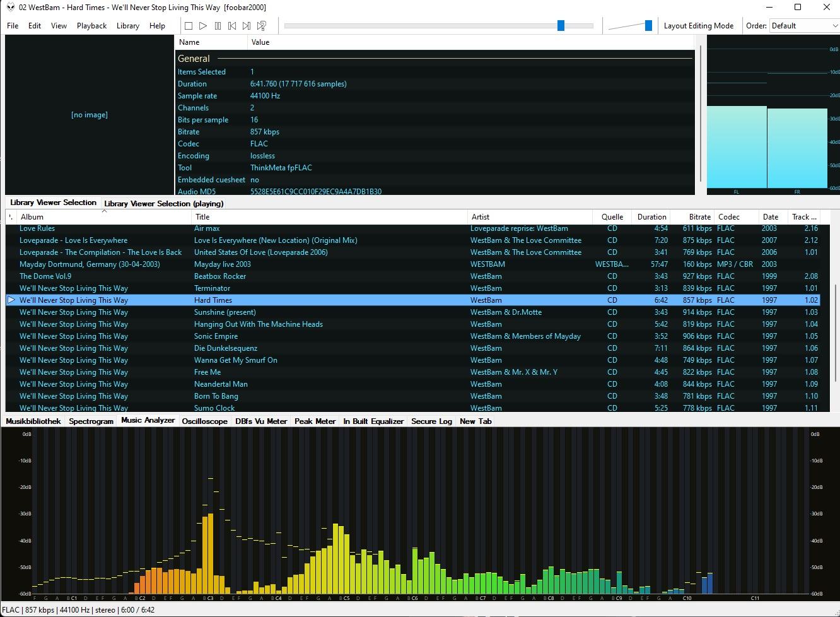
Task: Open the New Tab tab
Action: click(x=475, y=421)
